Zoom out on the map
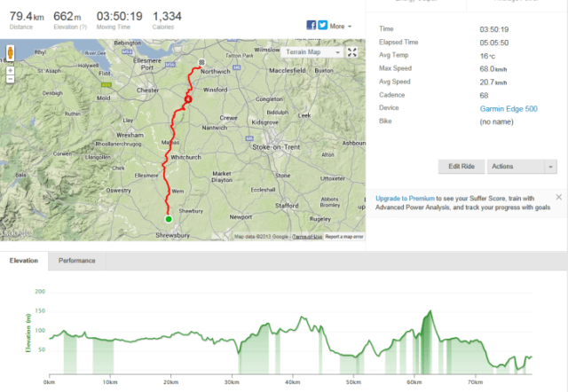The image size is (568, 392). 10,78
